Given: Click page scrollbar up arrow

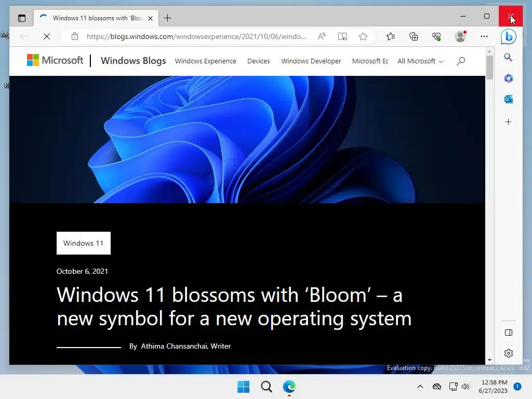Looking at the screenshot, I should 489,51.
